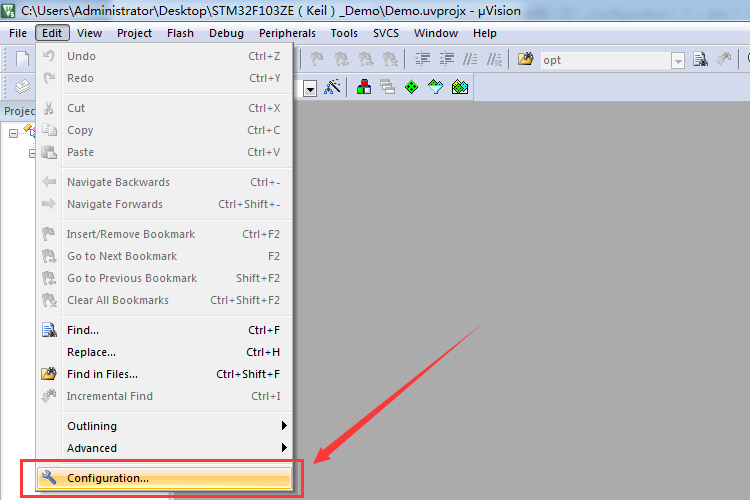The width and height of the screenshot is (750, 500).
Task: Comment selection using the toolbar icon
Action: pyautogui.click(x=470, y=59)
